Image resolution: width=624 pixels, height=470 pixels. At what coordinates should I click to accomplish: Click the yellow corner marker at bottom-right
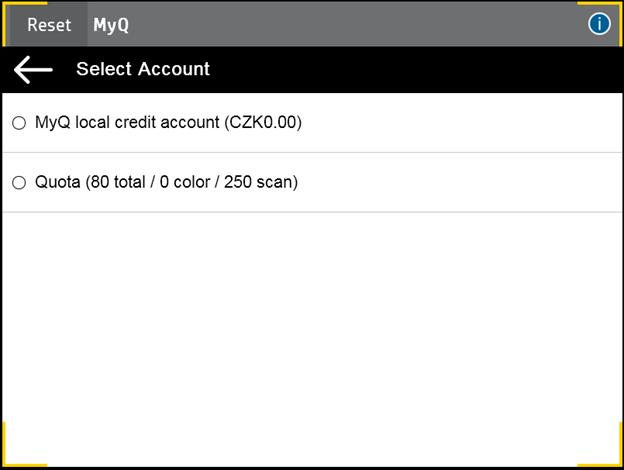point(616,460)
